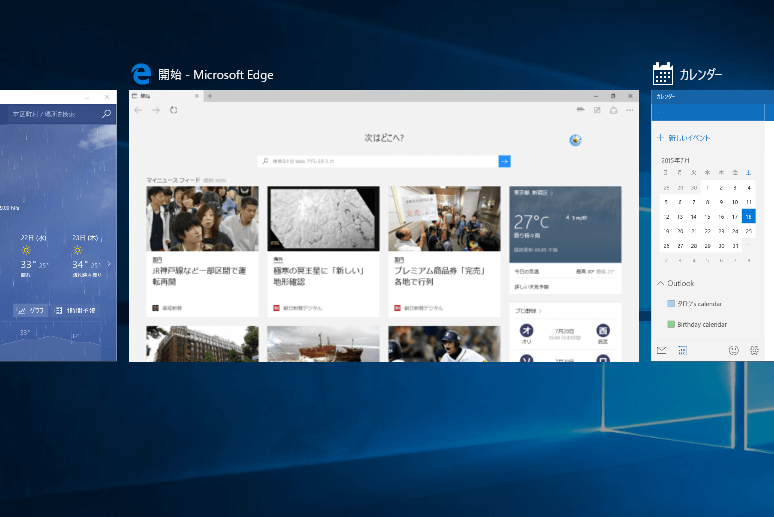Click the Refresh icon in Edge window
Screen dimensions: 774x517
click(174, 110)
